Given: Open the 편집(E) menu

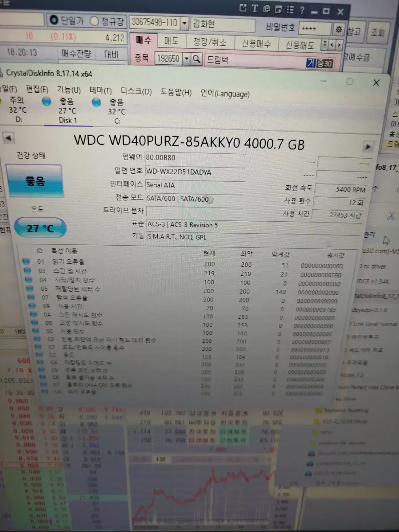Looking at the screenshot, I should 37,90.
